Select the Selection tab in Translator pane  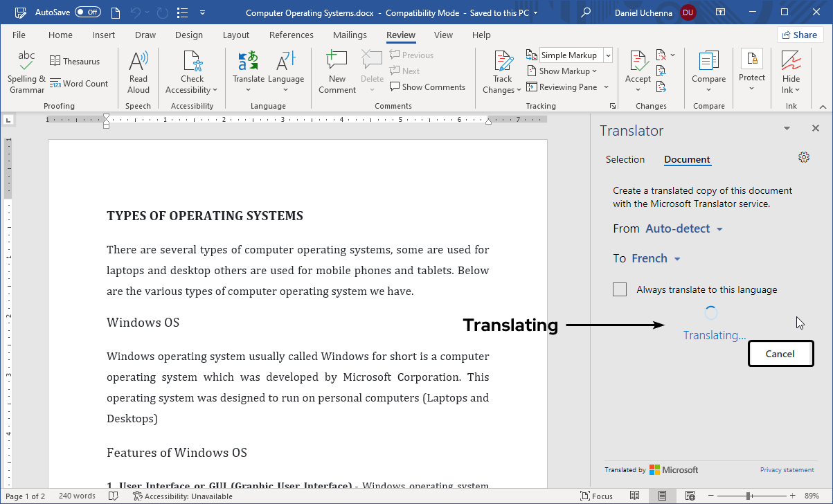point(625,159)
